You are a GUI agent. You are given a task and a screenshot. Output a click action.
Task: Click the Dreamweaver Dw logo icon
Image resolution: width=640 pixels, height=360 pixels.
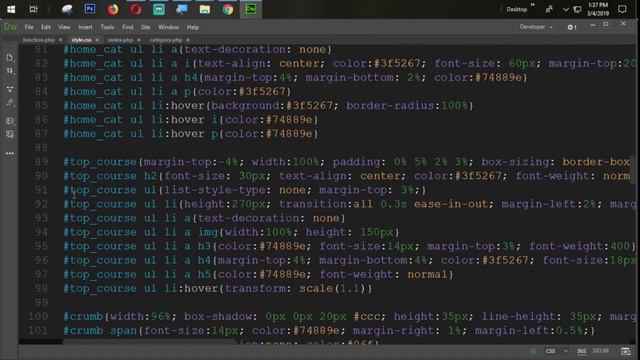tap(11, 27)
